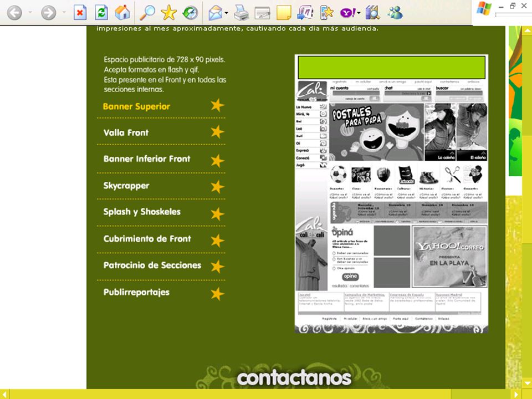
Task: Click the star beside Patrocinio de Secciones
Action: 217,267
